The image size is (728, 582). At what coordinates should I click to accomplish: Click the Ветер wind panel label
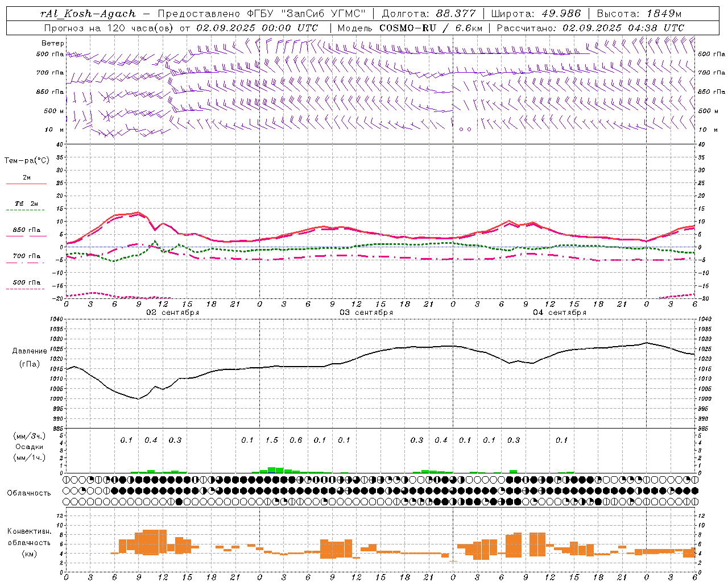click(53, 43)
